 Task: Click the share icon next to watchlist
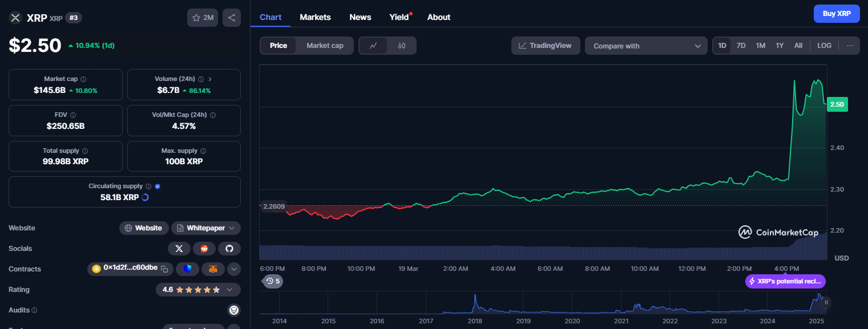[232, 18]
